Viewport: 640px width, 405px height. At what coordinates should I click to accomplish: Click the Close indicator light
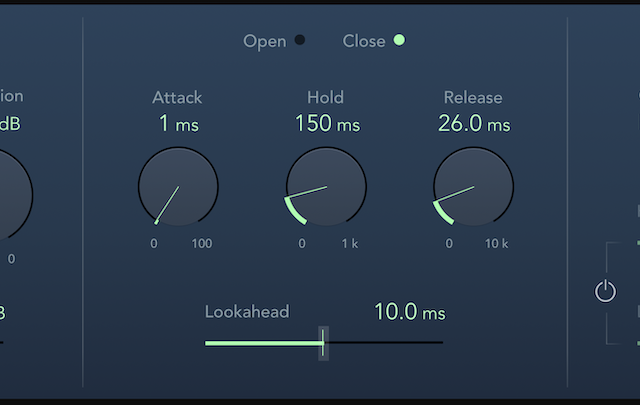pyautogui.click(x=399, y=40)
